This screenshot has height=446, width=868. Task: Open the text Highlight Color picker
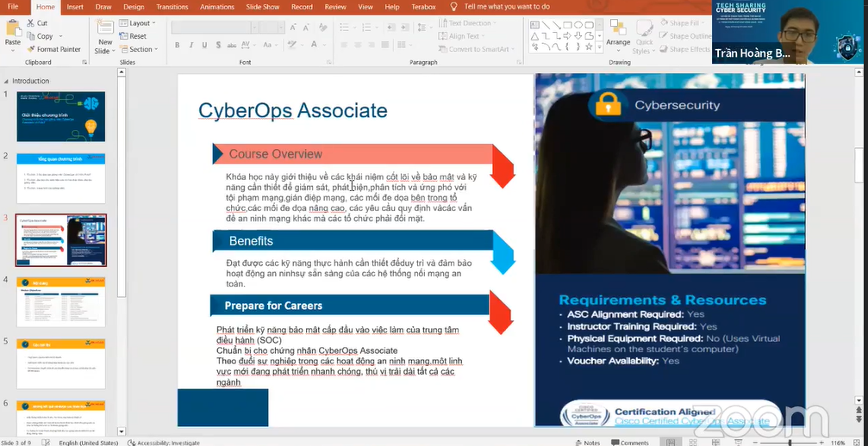tap(291, 44)
